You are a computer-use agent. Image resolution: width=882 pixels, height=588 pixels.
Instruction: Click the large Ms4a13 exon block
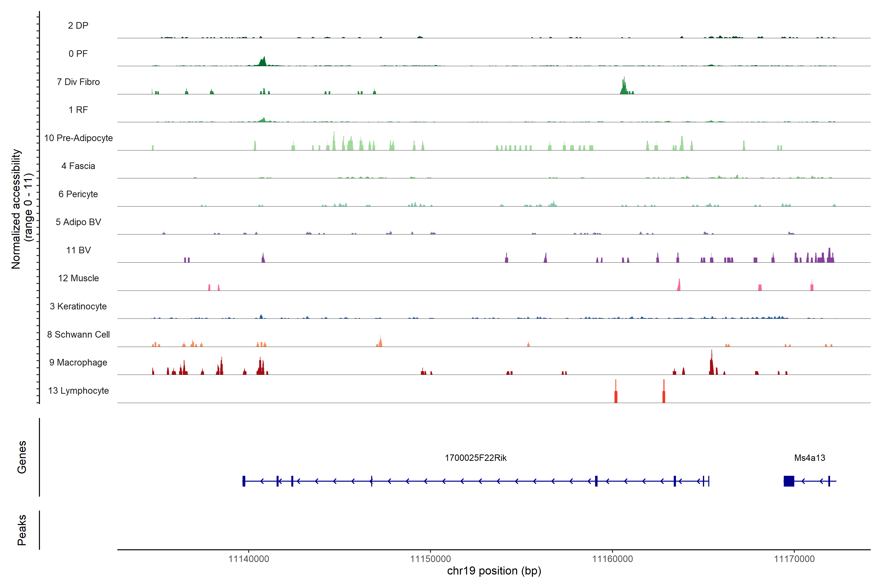pos(789,481)
